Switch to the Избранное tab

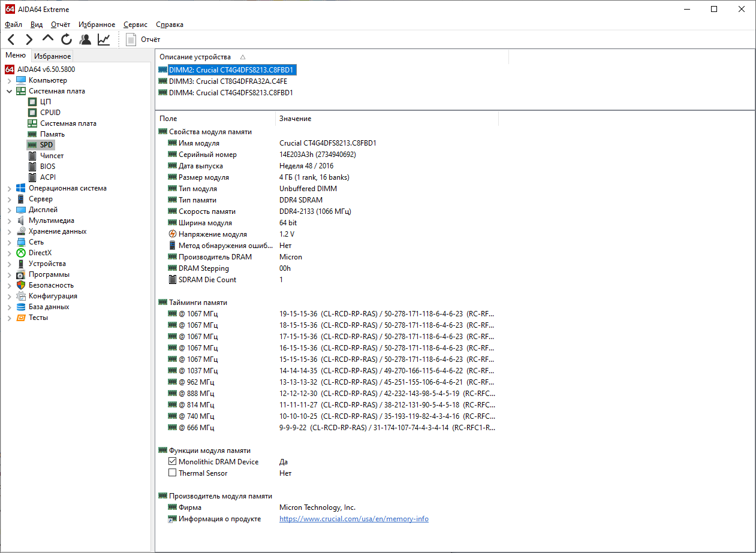point(52,56)
